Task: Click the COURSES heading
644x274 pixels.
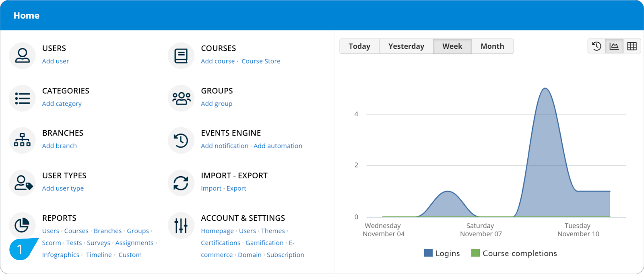Action: pos(219,48)
